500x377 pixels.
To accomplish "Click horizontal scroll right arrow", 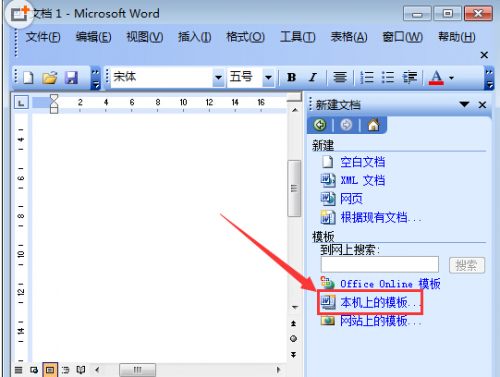I will coord(278,370).
